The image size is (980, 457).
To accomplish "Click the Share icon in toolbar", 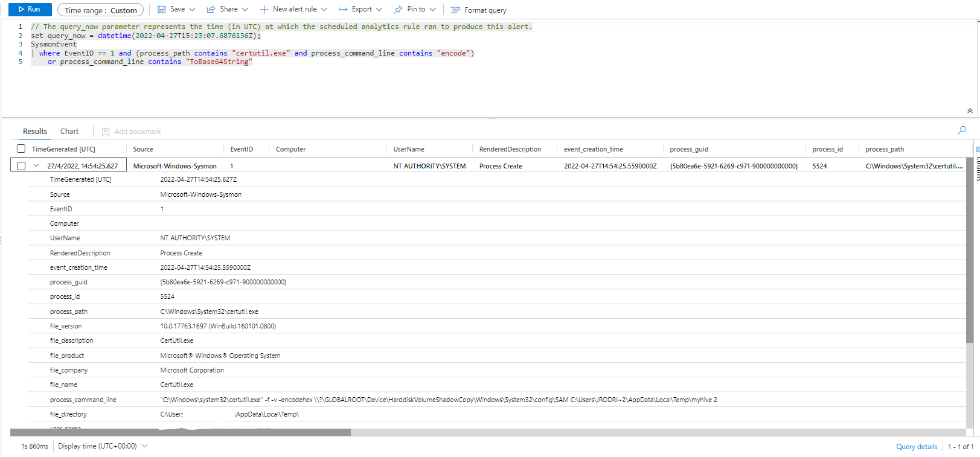I will coord(211,10).
